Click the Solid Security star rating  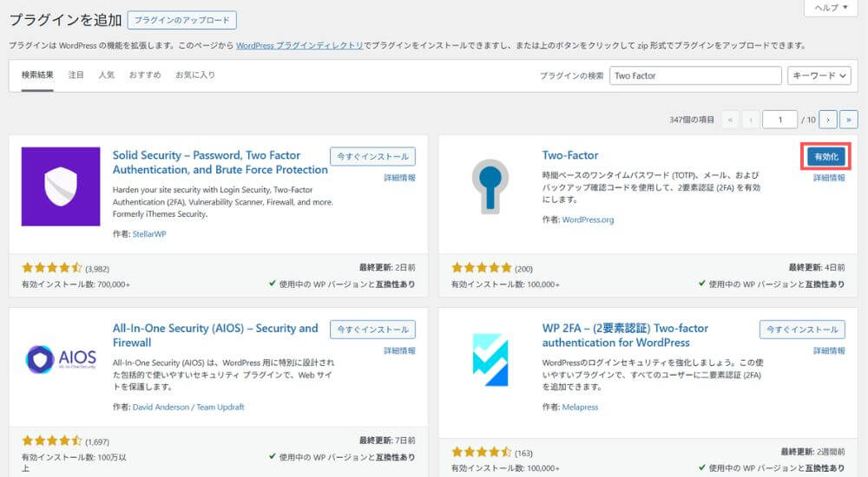tap(52, 269)
